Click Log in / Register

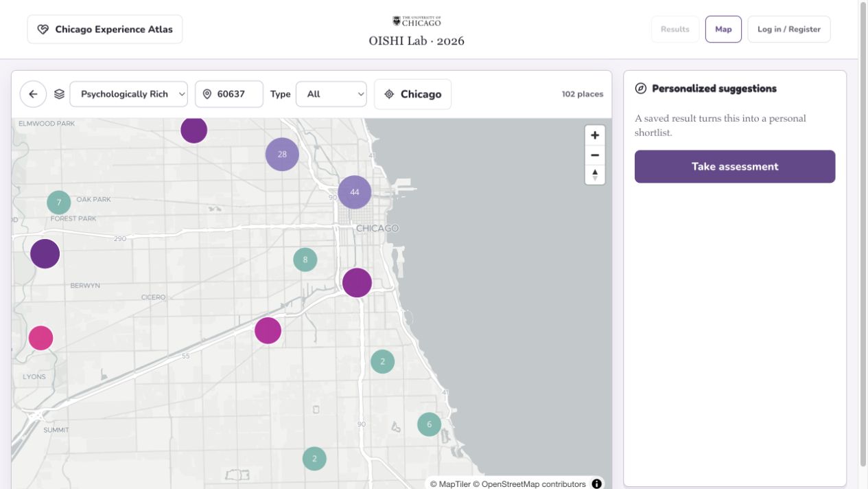click(x=789, y=30)
